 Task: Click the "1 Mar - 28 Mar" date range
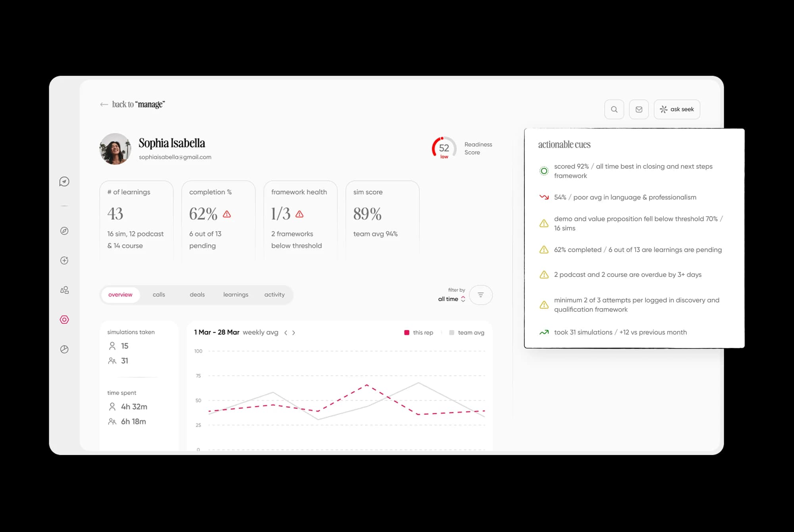pos(217,332)
